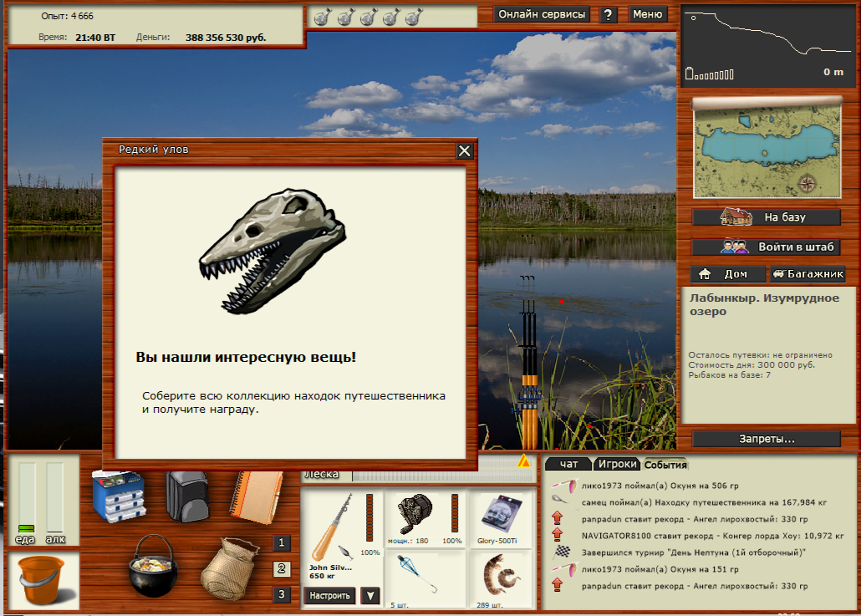The width and height of the screenshot is (861, 616).
Task: Switch to rod slot 3
Action: 283,595
